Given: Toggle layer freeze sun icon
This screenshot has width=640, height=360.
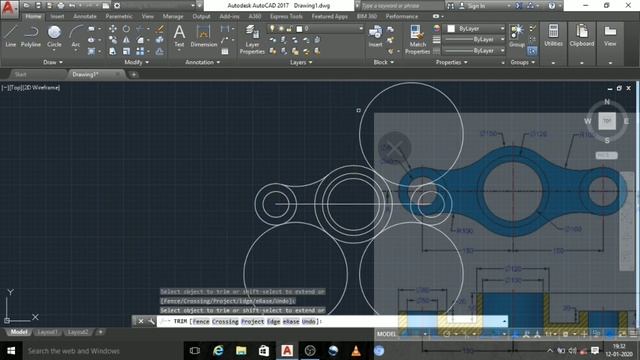Looking at the screenshot, I should (281, 29).
